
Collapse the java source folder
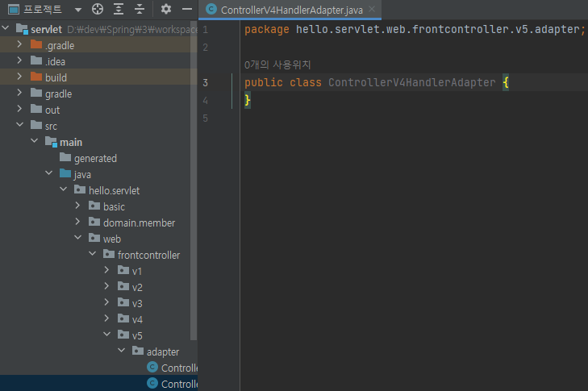tap(48, 173)
